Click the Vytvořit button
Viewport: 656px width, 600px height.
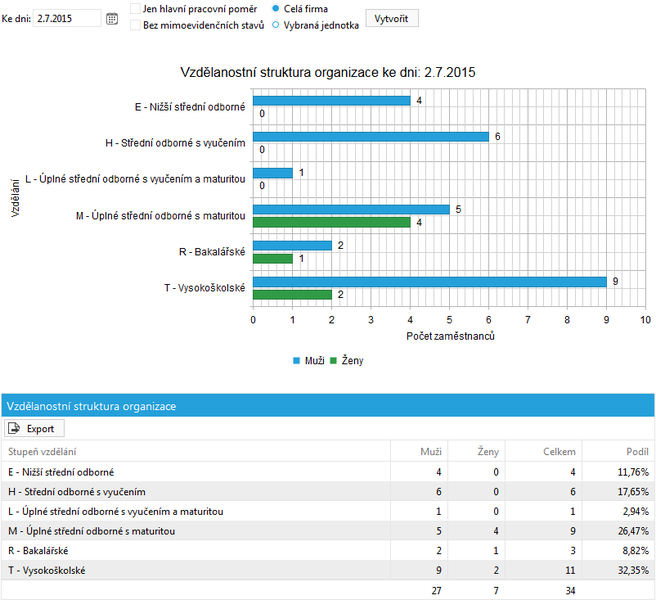coord(392,18)
